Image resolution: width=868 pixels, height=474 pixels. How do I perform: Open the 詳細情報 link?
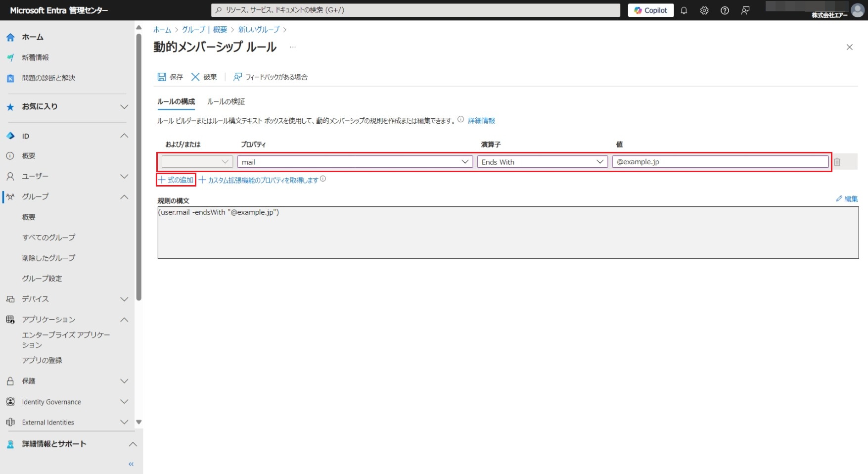pyautogui.click(x=481, y=121)
